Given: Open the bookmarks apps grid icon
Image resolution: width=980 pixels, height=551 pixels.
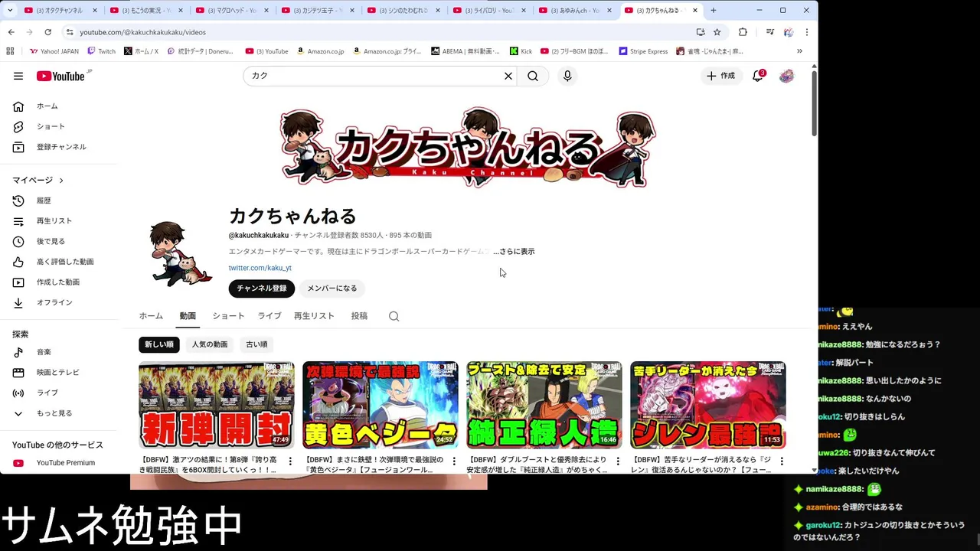Looking at the screenshot, I should tap(10, 51).
